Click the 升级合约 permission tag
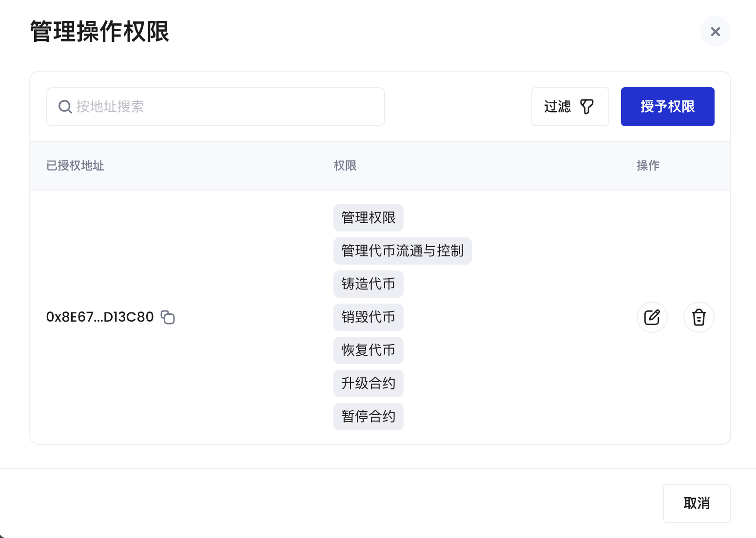Screen dimensions: 756x538 (x=368, y=383)
